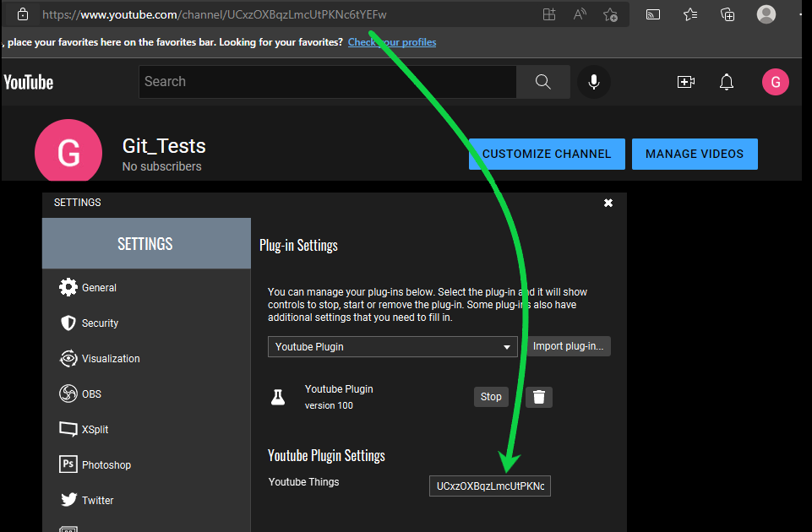This screenshot has height=532, width=812.
Task: Click the 'No subscribers' text
Action: [x=161, y=166]
